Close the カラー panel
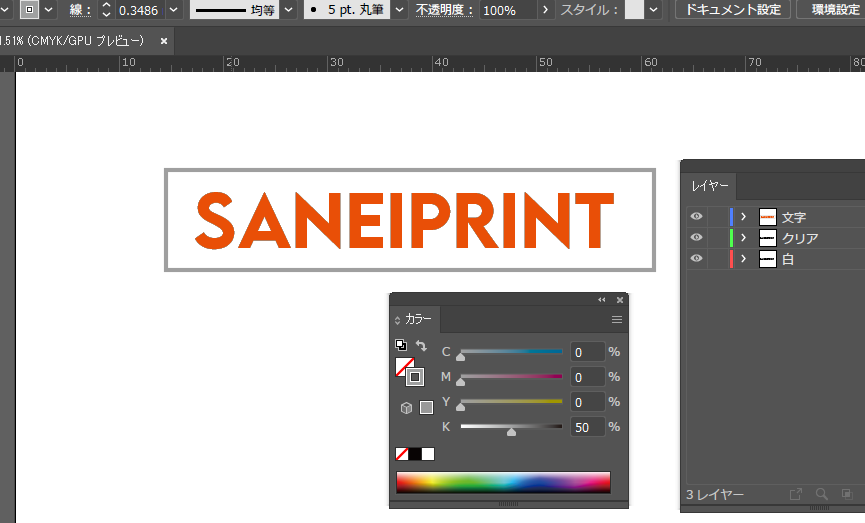The height and width of the screenshot is (523, 865). click(620, 300)
